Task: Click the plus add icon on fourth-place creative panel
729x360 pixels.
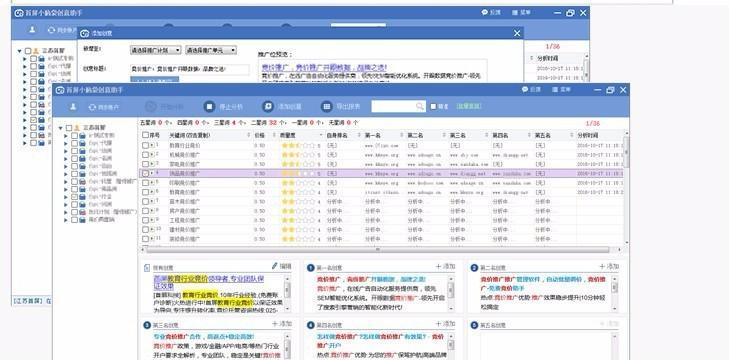Action: [x=438, y=323]
